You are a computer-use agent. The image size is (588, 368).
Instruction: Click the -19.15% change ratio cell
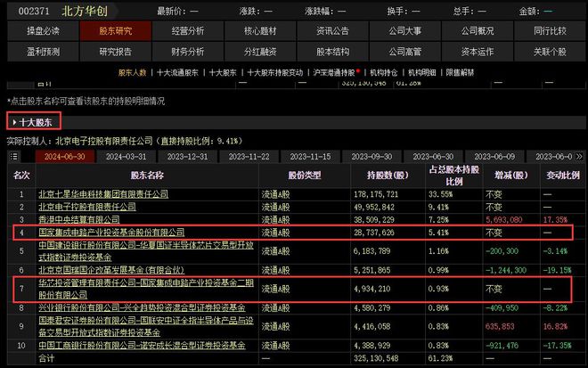[x=557, y=270]
